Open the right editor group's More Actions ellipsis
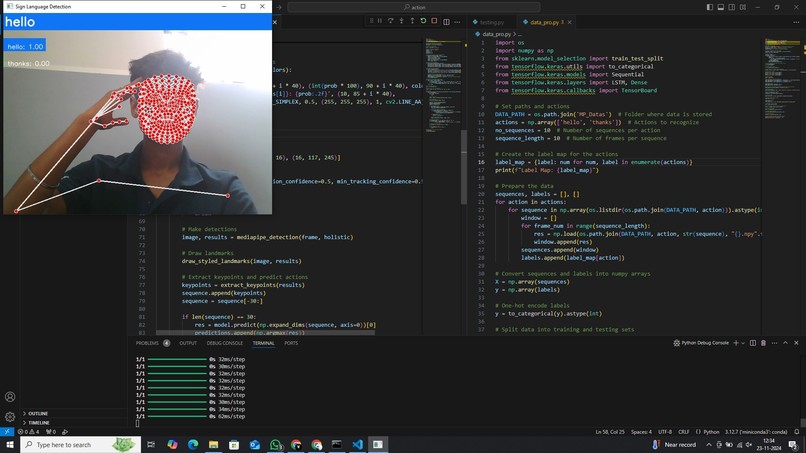 [x=796, y=22]
